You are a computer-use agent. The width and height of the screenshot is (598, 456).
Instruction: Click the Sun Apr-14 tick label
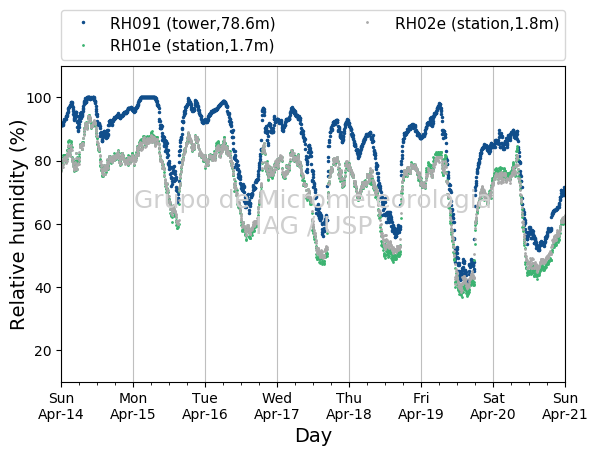pos(61,406)
